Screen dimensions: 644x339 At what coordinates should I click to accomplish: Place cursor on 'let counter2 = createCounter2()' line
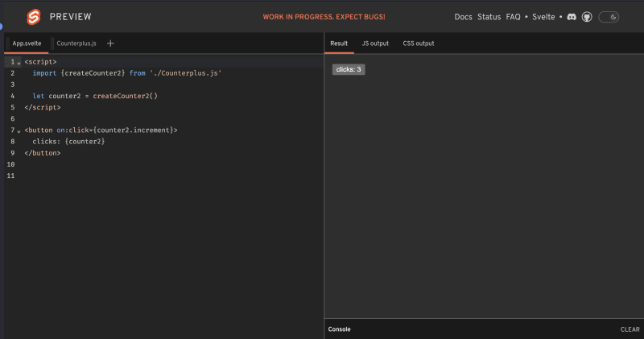[x=95, y=96]
